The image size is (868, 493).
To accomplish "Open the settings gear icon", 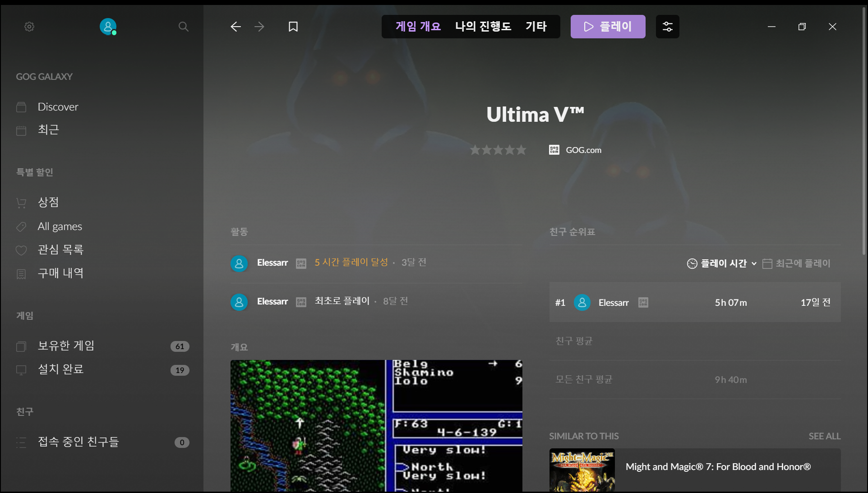I will coord(29,27).
